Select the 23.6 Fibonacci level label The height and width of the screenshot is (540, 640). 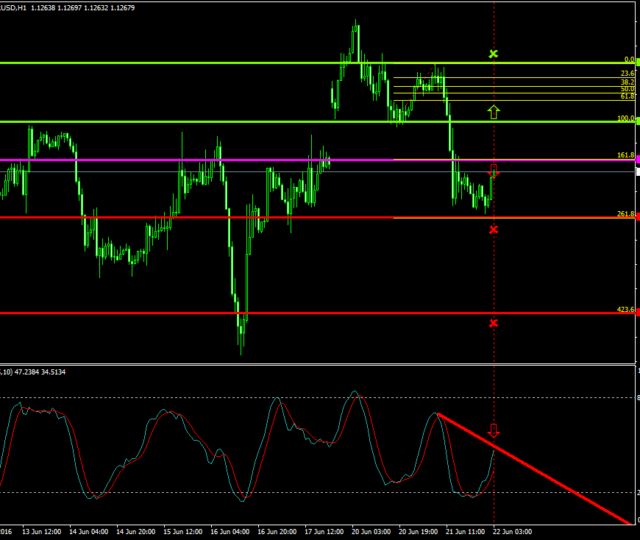627,74
